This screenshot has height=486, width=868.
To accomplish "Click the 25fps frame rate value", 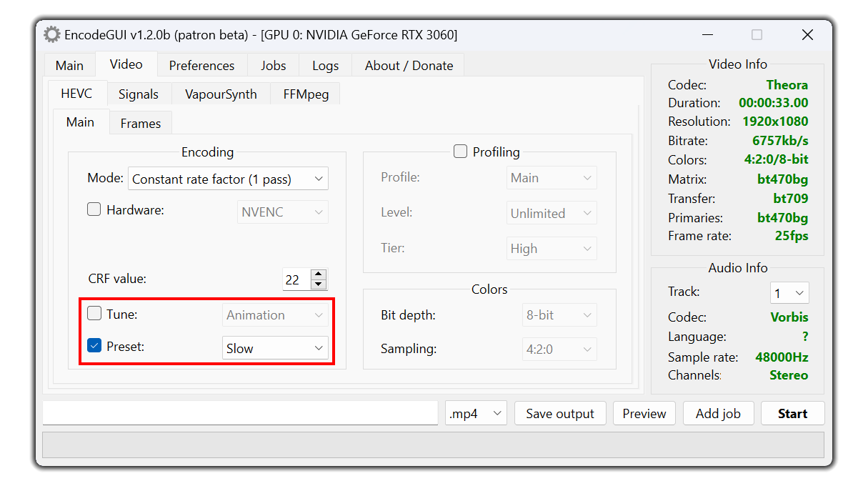I will (x=792, y=236).
